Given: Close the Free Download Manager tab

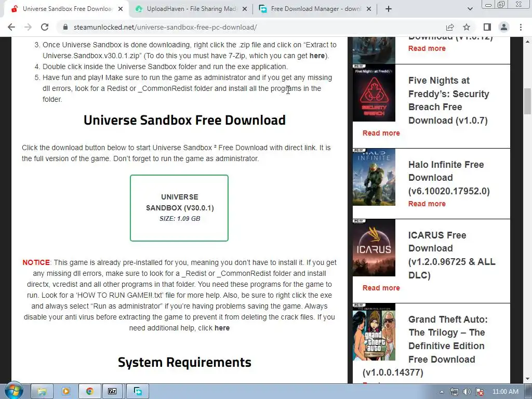Looking at the screenshot, I should [369, 9].
